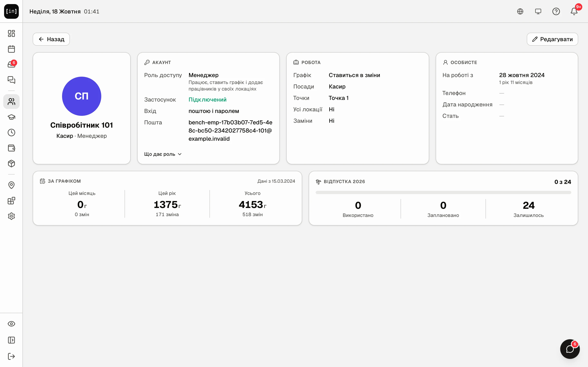This screenshot has width=588, height=367.
Task: Open the clock time tracking icon
Action: coord(11,133)
